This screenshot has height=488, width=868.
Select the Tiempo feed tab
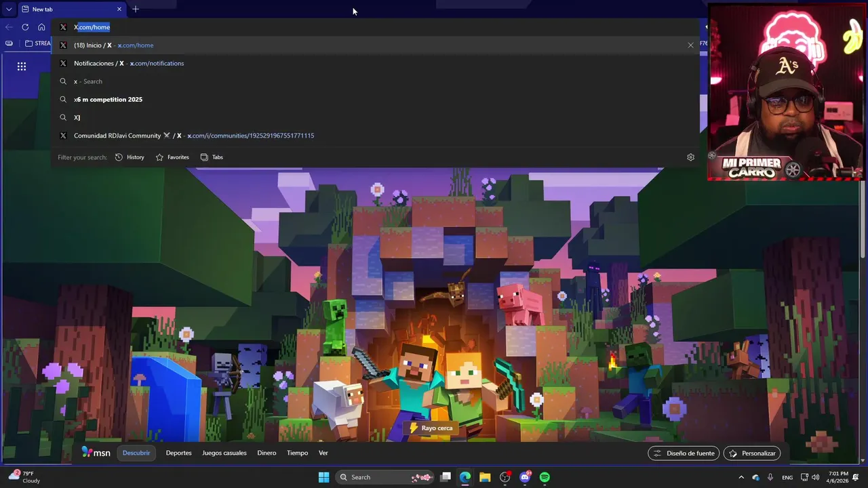coord(297,453)
